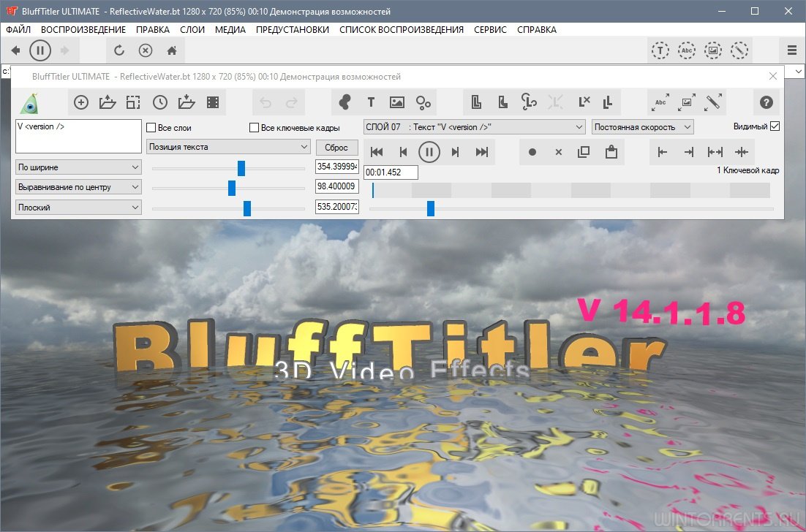
Task: Click the question mark help icon
Action: coord(766,102)
